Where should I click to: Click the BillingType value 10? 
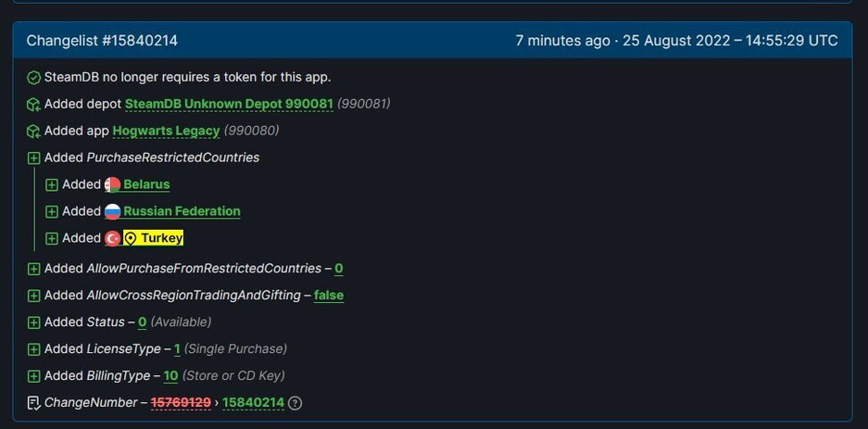pyautogui.click(x=170, y=375)
